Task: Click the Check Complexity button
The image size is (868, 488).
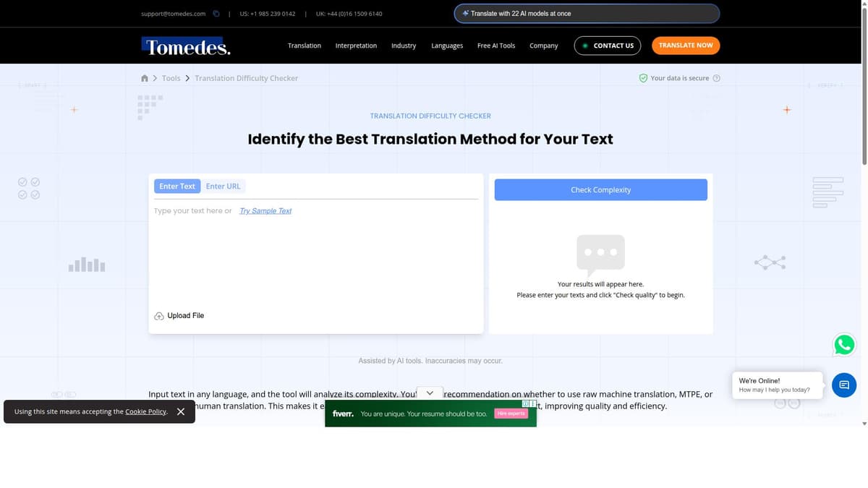Action: click(601, 189)
